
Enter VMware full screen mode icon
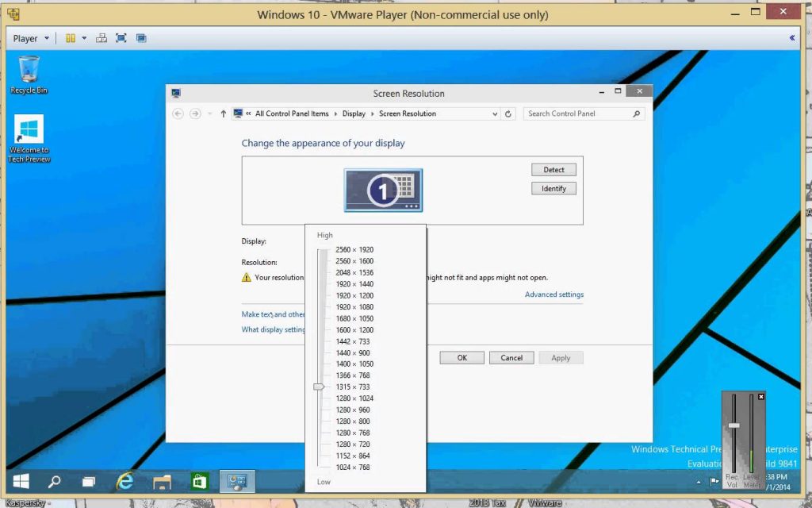pyautogui.click(x=121, y=38)
